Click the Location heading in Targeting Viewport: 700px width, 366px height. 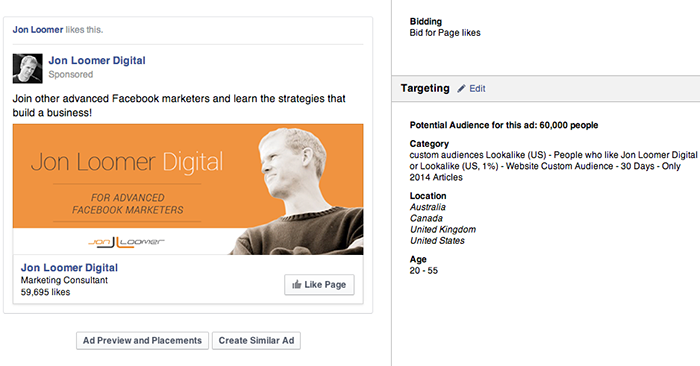point(428,196)
